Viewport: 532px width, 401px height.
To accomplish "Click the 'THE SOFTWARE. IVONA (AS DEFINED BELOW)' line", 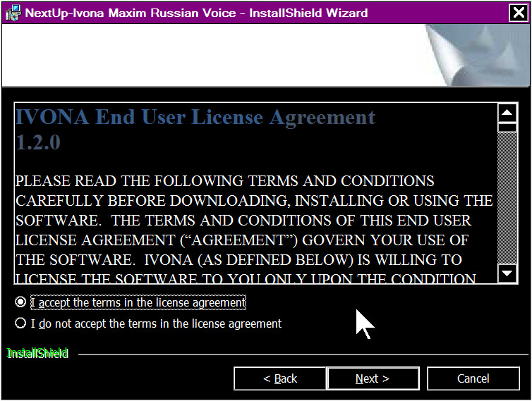I will click(x=239, y=259).
